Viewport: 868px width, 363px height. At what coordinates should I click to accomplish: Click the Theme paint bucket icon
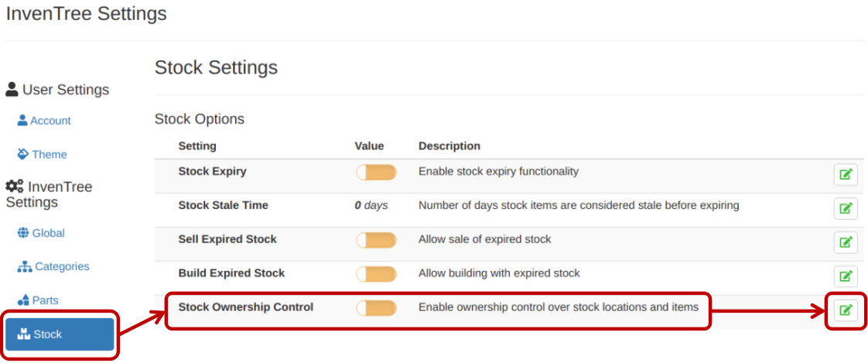(22, 154)
